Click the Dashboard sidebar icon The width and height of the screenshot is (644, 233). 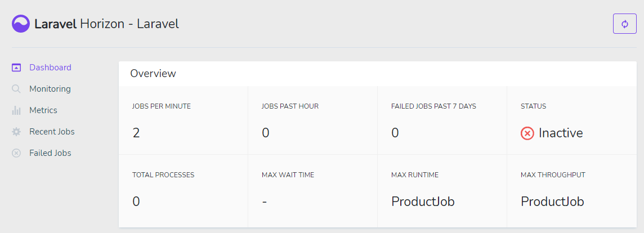[16, 68]
